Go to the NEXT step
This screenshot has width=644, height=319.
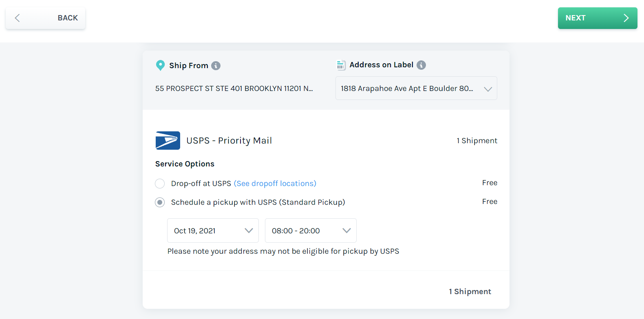(598, 18)
